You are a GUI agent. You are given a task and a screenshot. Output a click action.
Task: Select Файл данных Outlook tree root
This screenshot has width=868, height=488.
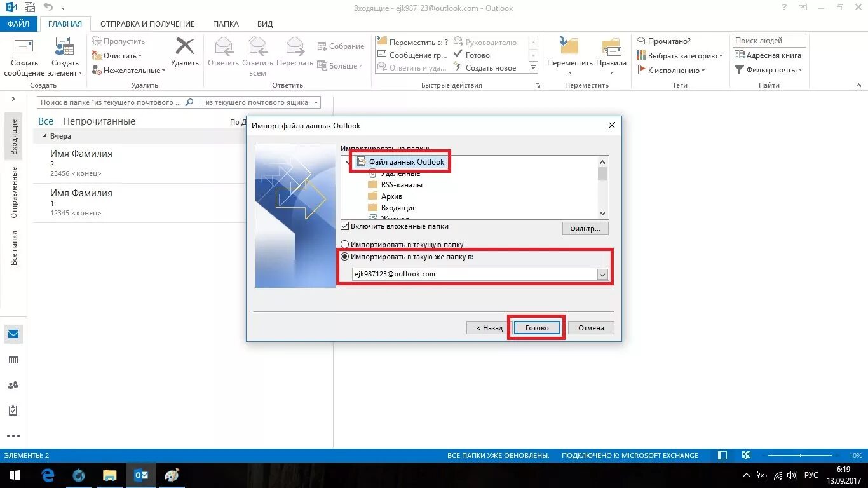tap(407, 162)
